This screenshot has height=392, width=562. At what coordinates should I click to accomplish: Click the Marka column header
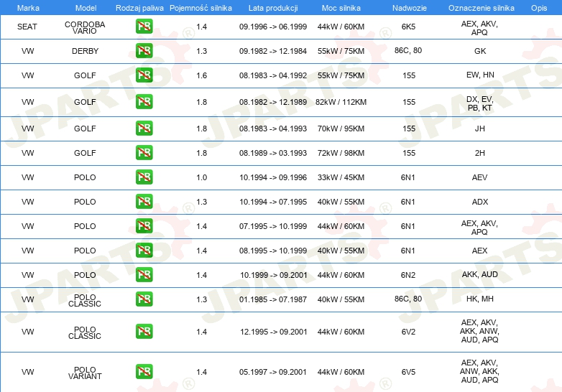(x=28, y=8)
